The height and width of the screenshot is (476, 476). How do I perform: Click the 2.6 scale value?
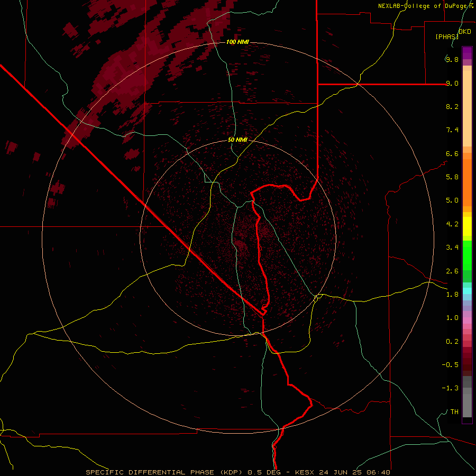point(452,271)
